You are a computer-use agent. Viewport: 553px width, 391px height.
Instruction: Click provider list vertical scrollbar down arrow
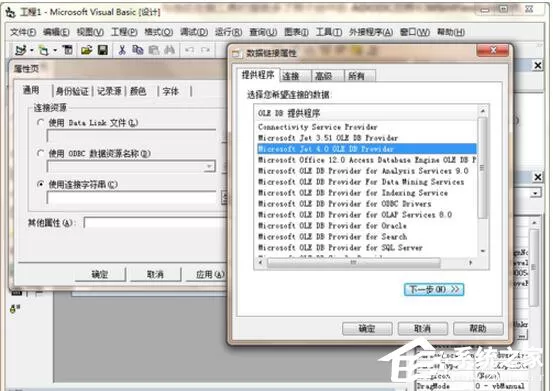tap(483, 251)
